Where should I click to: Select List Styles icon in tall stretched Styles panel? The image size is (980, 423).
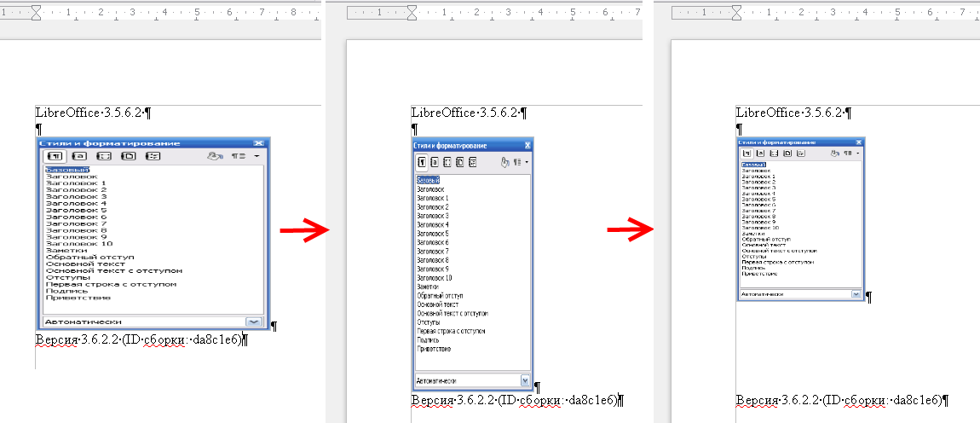tap(472, 162)
